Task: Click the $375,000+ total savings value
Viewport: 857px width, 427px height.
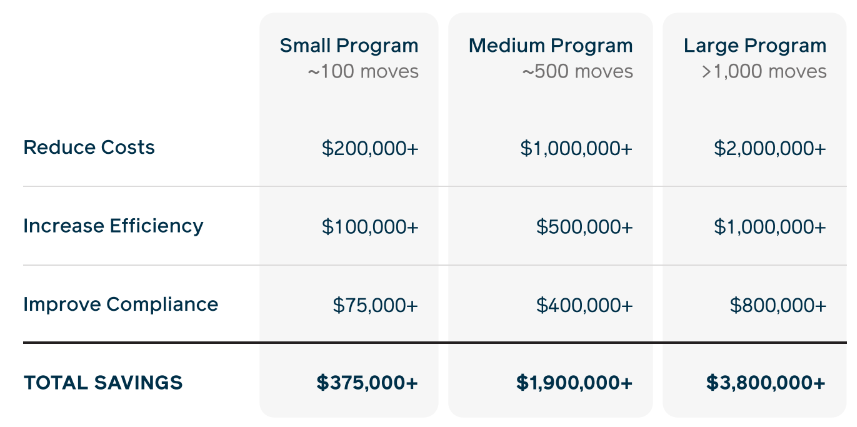Action: click(x=367, y=382)
